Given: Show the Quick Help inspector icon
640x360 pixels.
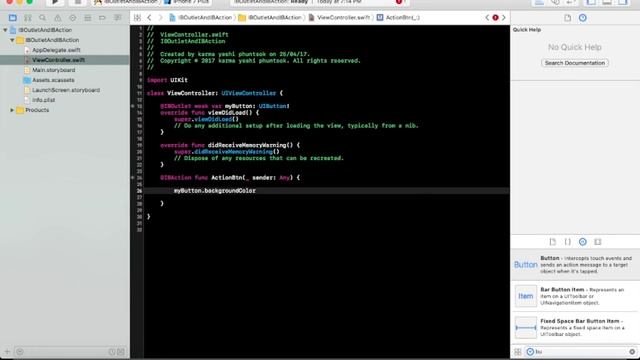Looking at the screenshot, I should tap(582, 18).
